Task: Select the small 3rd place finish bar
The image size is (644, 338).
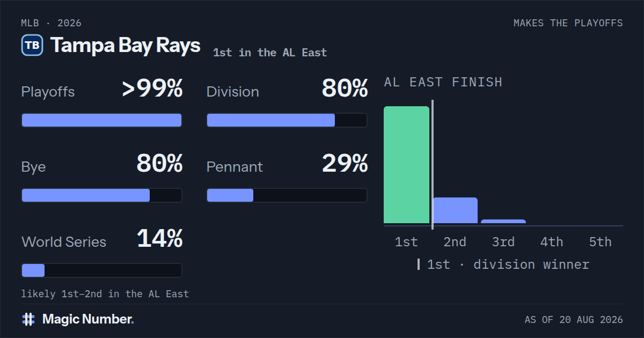Action: [x=503, y=221]
